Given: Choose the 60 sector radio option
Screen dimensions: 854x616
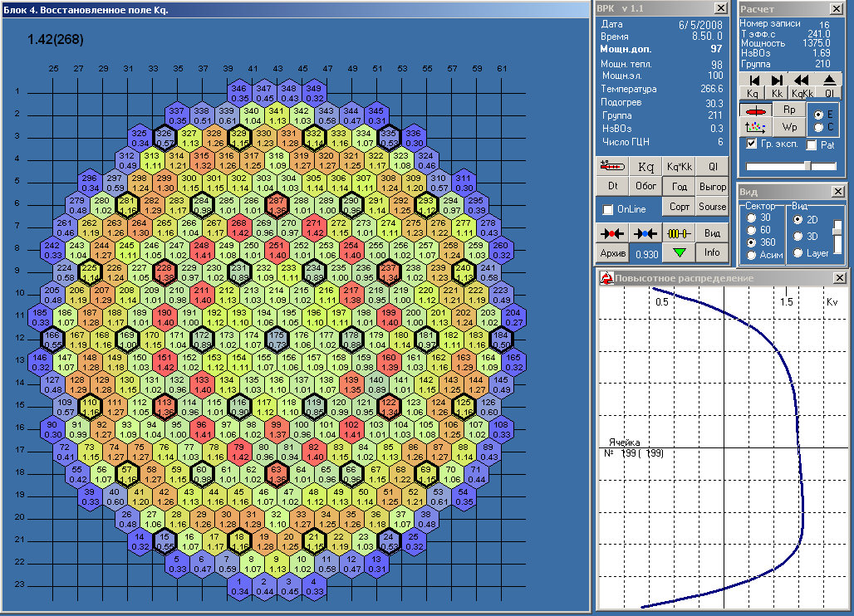Looking at the screenshot, I should click(752, 230).
